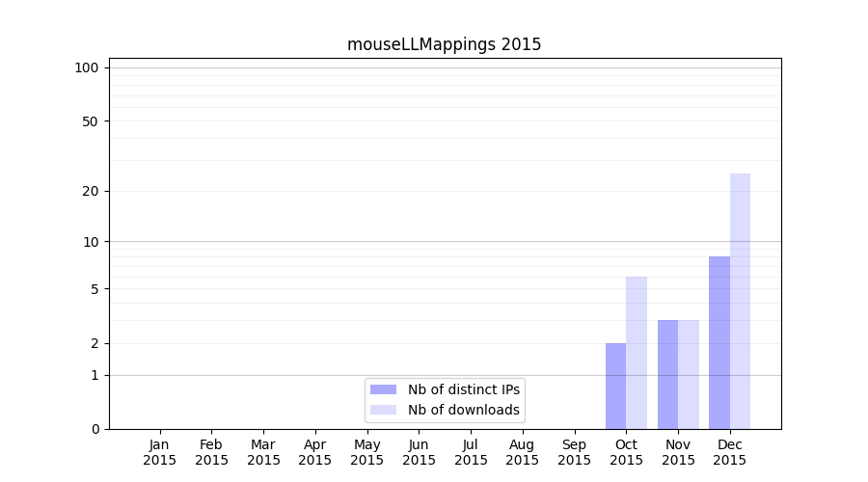Click the tall Dec 2015 downloads bar
Image resolution: width=868 pixels, height=482 pixels.
(740, 301)
